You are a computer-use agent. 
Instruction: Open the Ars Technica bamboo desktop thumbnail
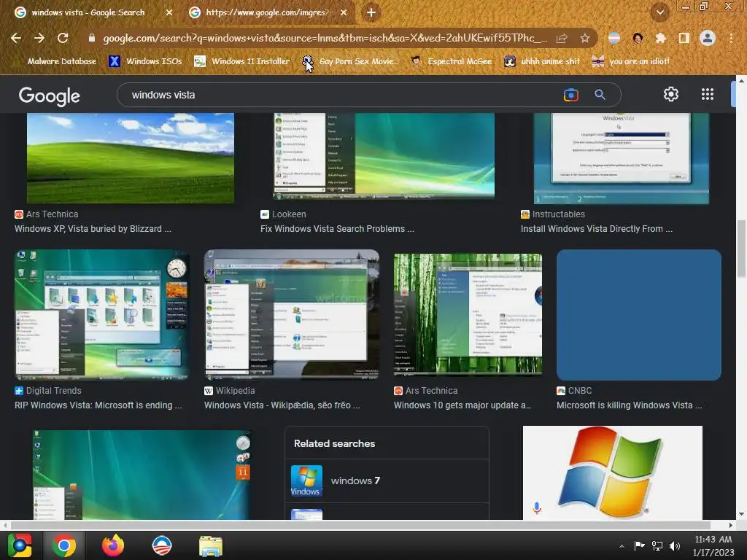468,315
